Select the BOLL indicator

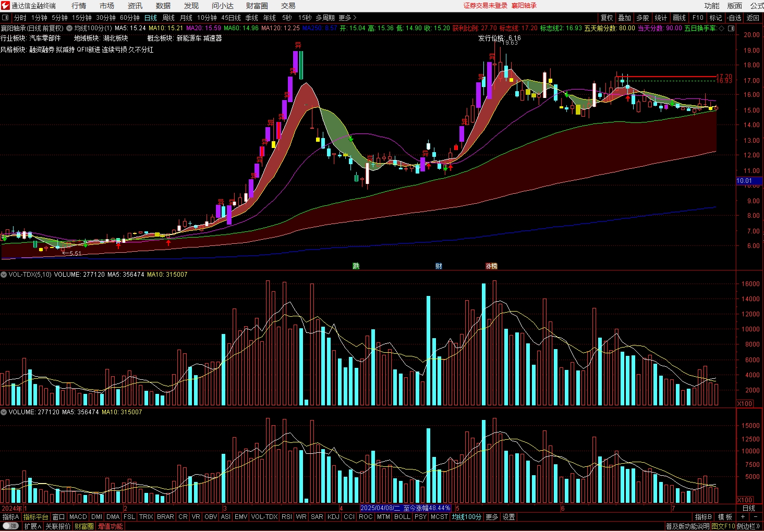coord(402,517)
